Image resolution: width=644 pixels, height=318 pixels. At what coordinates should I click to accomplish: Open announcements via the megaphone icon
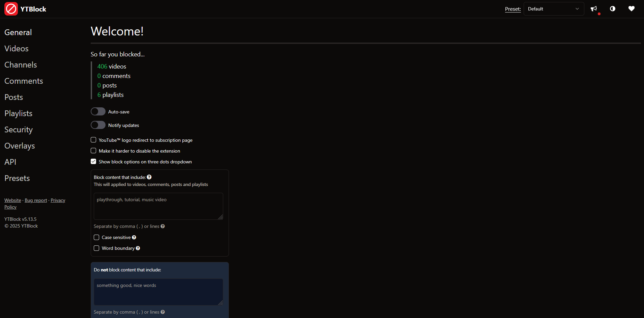(594, 9)
